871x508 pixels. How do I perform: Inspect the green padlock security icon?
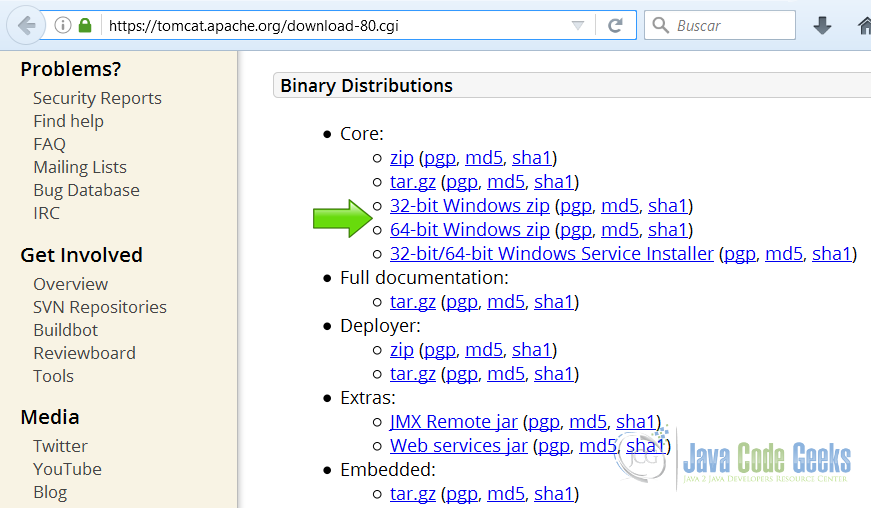click(x=85, y=25)
